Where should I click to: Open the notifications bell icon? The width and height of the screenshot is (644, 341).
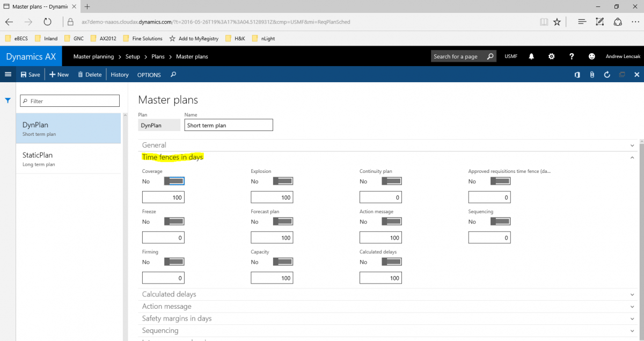pos(531,56)
